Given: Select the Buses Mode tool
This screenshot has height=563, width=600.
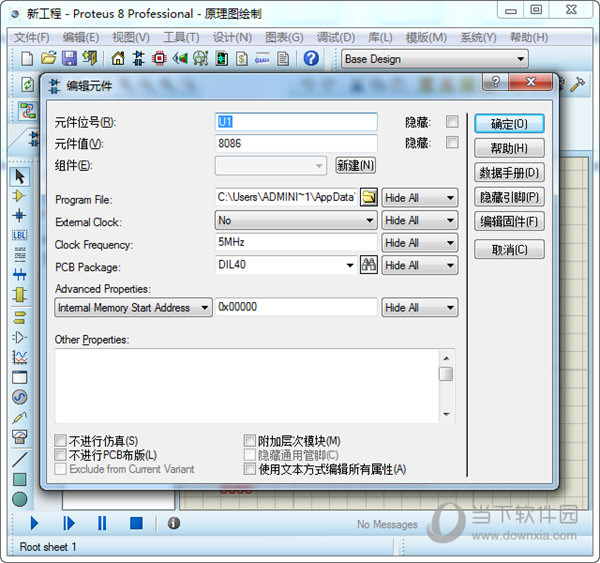Looking at the screenshot, I should tap(20, 274).
